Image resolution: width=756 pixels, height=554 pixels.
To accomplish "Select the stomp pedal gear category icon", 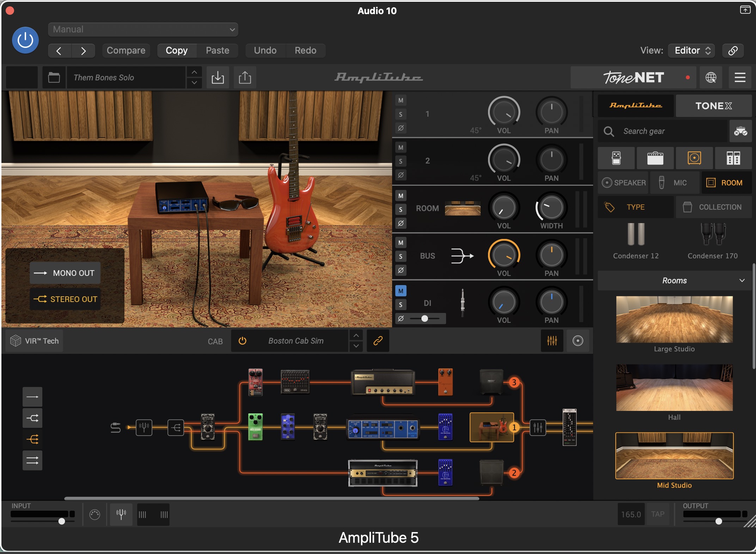I will tap(616, 158).
